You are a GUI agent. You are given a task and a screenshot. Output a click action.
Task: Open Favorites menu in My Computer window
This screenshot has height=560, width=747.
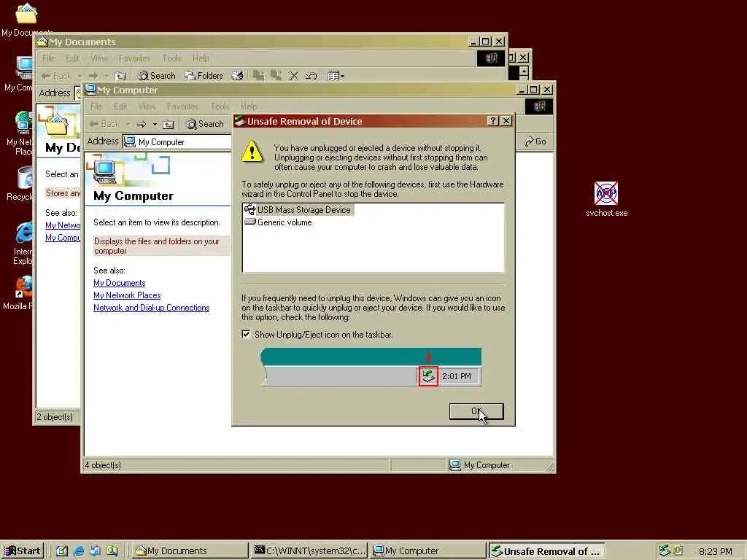coord(182,106)
